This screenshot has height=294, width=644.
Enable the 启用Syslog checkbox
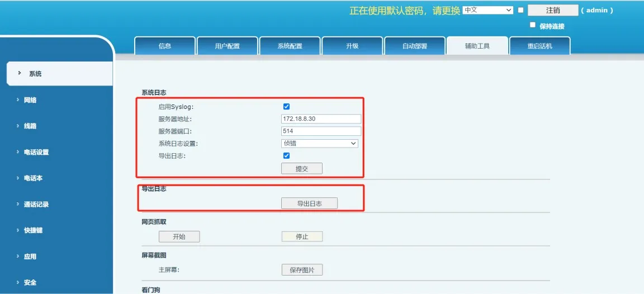(287, 107)
